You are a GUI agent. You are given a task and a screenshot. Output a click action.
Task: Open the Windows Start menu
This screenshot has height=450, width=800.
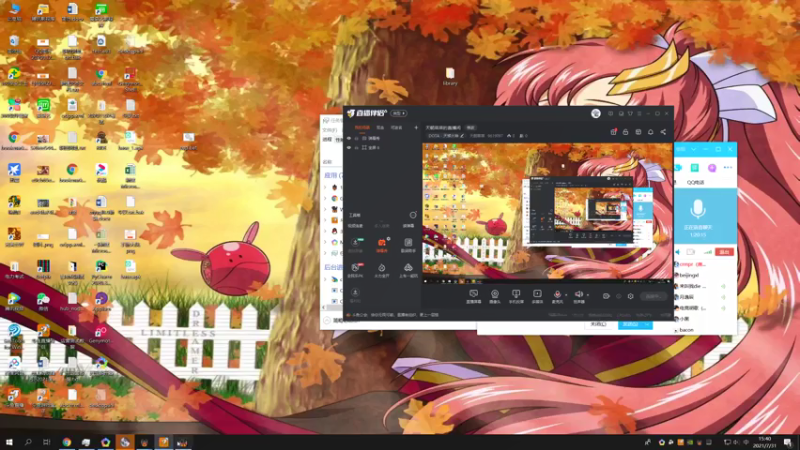pos(9,442)
